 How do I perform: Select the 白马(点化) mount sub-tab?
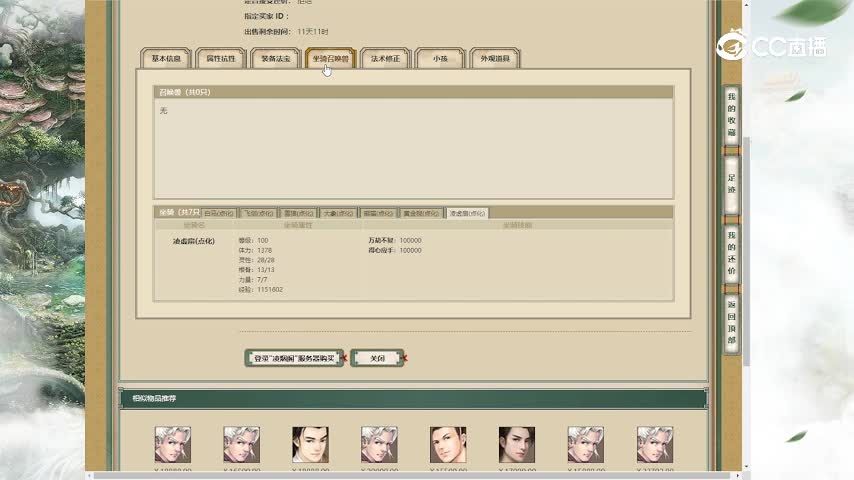pyautogui.click(x=219, y=213)
